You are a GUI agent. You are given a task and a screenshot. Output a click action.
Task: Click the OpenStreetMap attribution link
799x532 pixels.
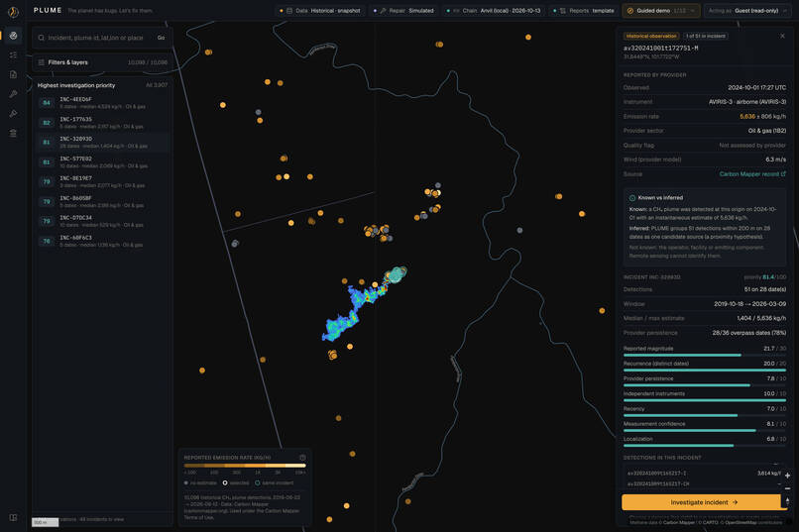pyautogui.click(x=742, y=522)
